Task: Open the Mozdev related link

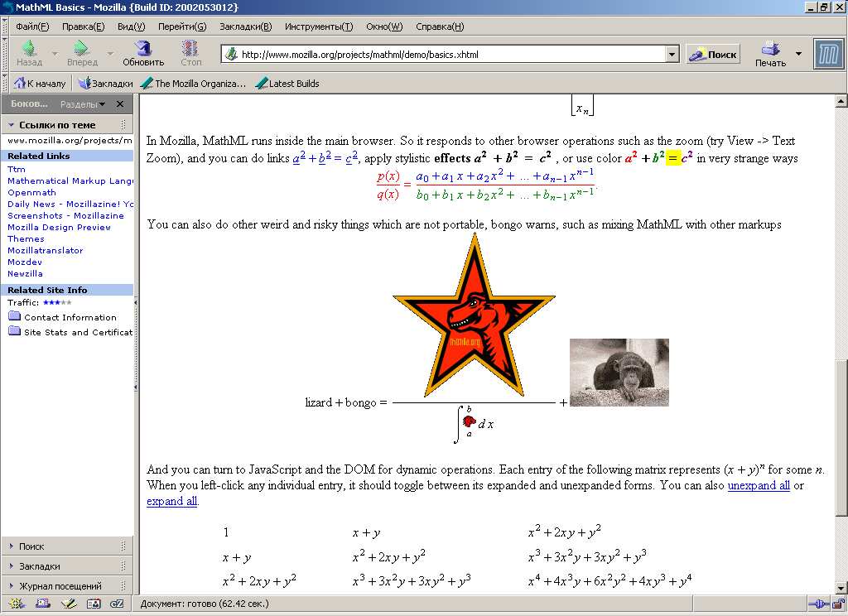Action: click(25, 262)
